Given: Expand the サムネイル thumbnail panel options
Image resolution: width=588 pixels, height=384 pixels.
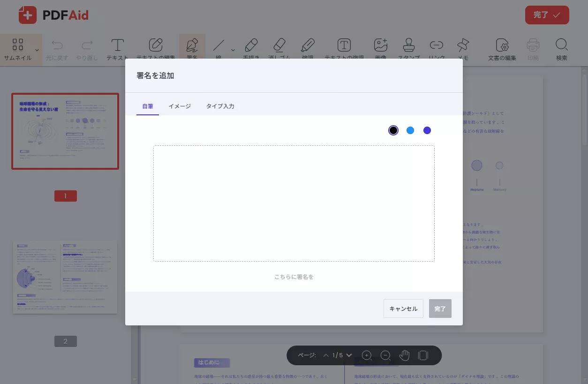Looking at the screenshot, I should 37,49.
